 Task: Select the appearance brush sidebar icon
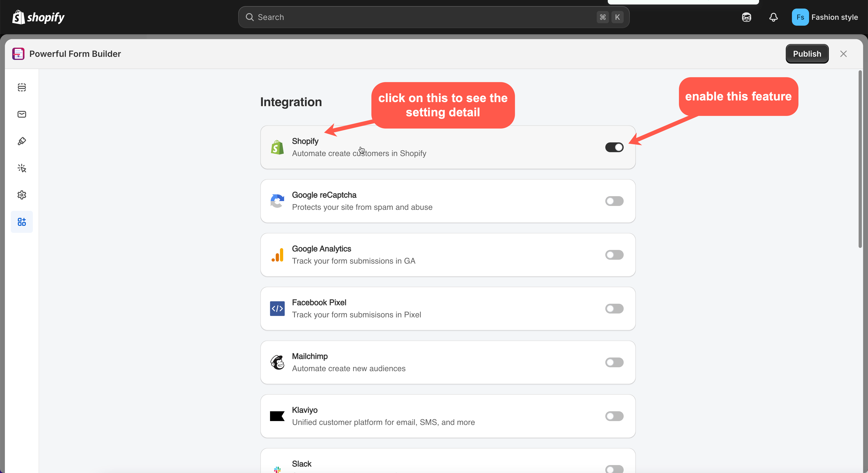(x=22, y=141)
